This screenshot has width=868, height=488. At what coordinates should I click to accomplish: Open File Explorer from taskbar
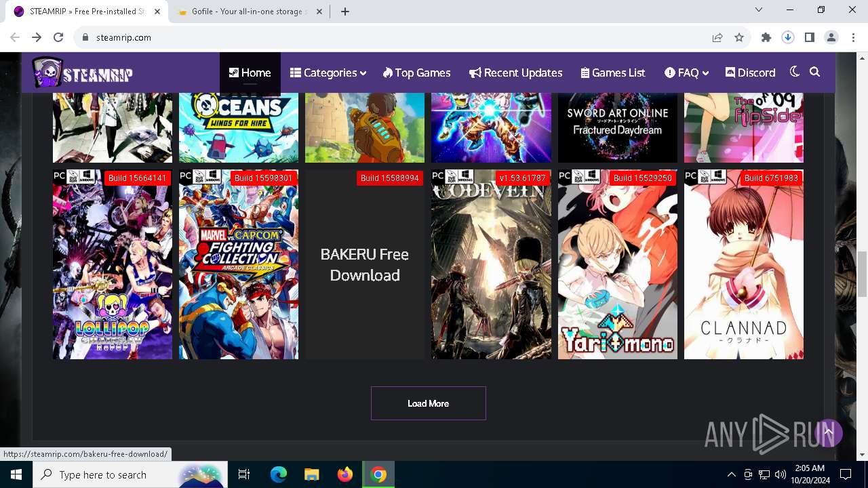click(x=311, y=474)
